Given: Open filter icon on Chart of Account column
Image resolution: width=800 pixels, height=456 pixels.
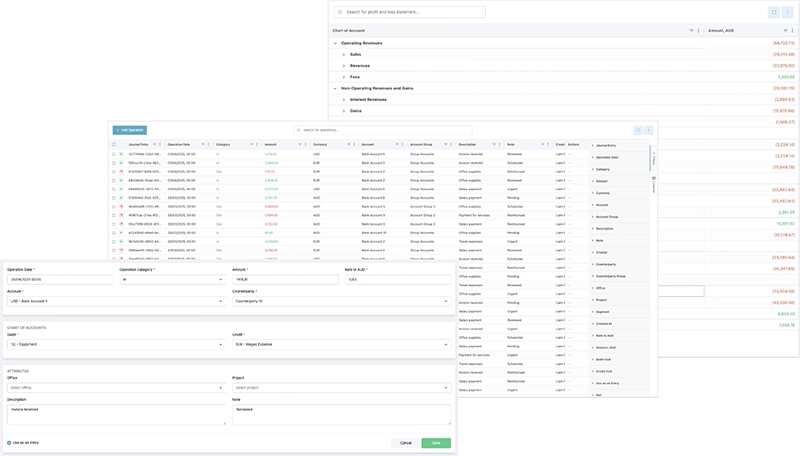Looking at the screenshot, I should point(691,31).
